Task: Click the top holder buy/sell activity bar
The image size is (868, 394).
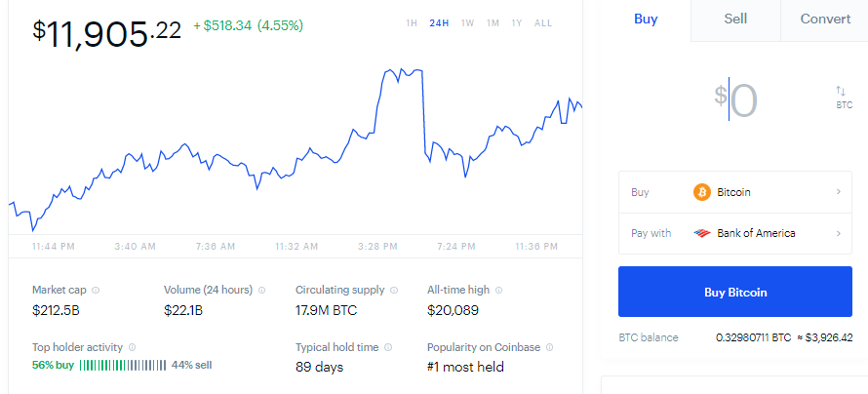Action: [122, 365]
